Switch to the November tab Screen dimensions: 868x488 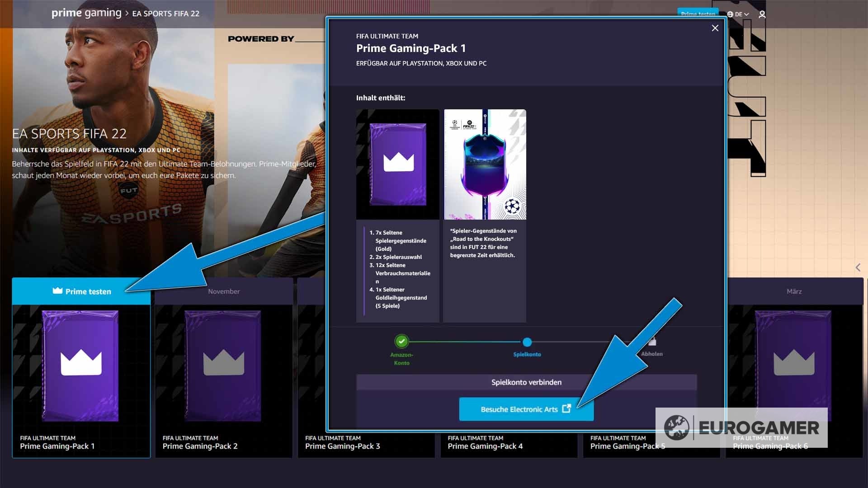point(224,291)
